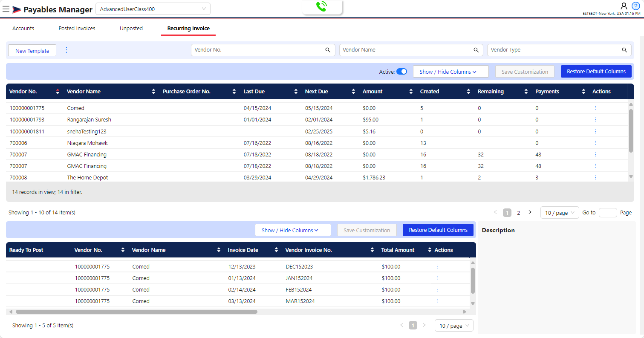Open actions menu for MAR152024 invoice
Image resolution: width=644 pixels, height=338 pixels.
click(x=438, y=301)
